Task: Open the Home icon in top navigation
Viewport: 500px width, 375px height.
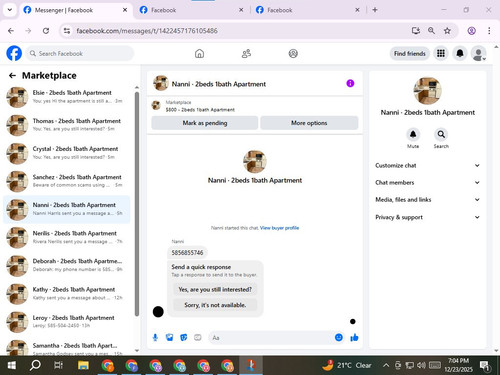Action: (199, 53)
